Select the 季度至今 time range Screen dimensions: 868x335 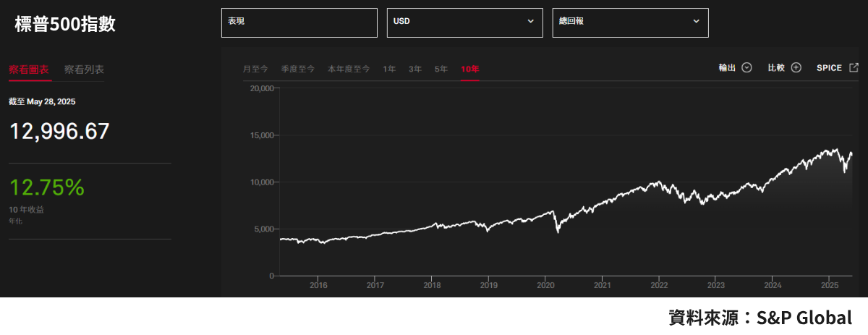(298, 69)
